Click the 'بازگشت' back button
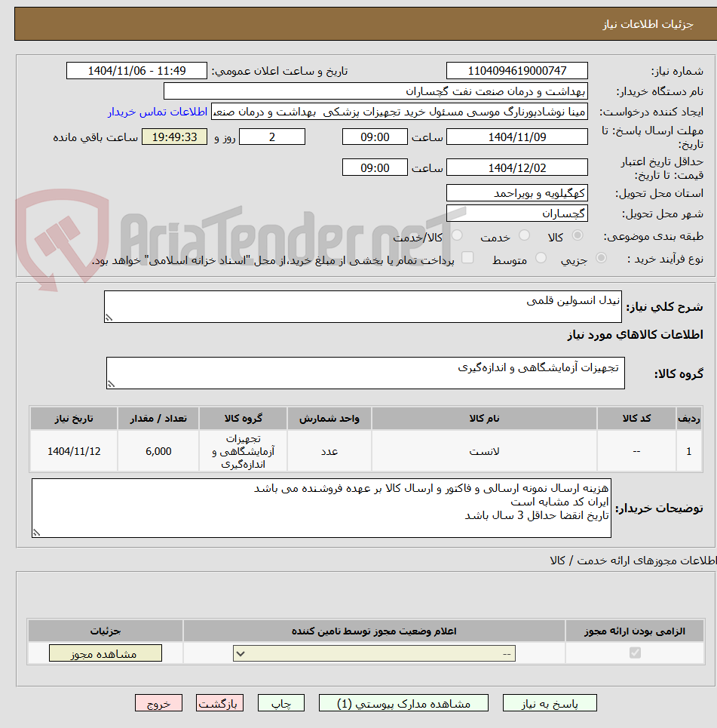The width and height of the screenshot is (717, 728). tap(219, 703)
